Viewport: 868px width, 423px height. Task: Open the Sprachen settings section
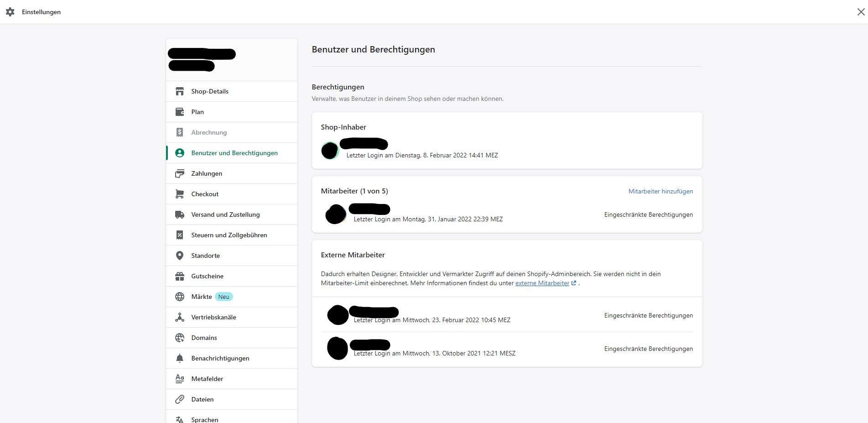pos(205,419)
